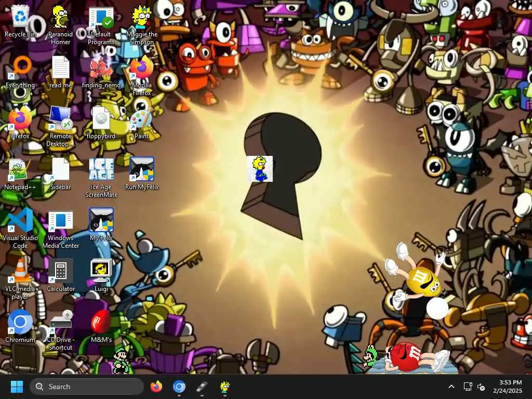The height and width of the screenshot is (399, 532).
Task: Select the floppybird file icon
Action: tap(101, 123)
